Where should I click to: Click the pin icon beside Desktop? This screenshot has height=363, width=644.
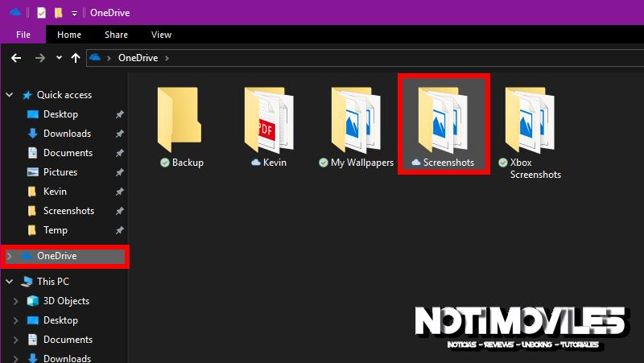(119, 114)
